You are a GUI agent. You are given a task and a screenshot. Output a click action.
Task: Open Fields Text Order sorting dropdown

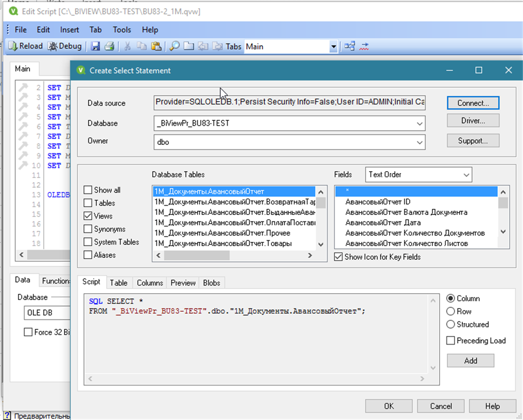point(419,174)
